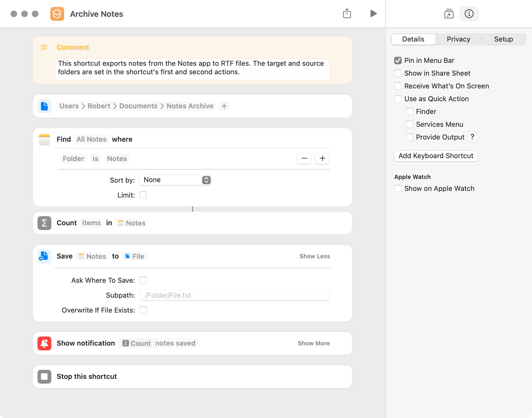Check the Finder quick action option

(410, 112)
